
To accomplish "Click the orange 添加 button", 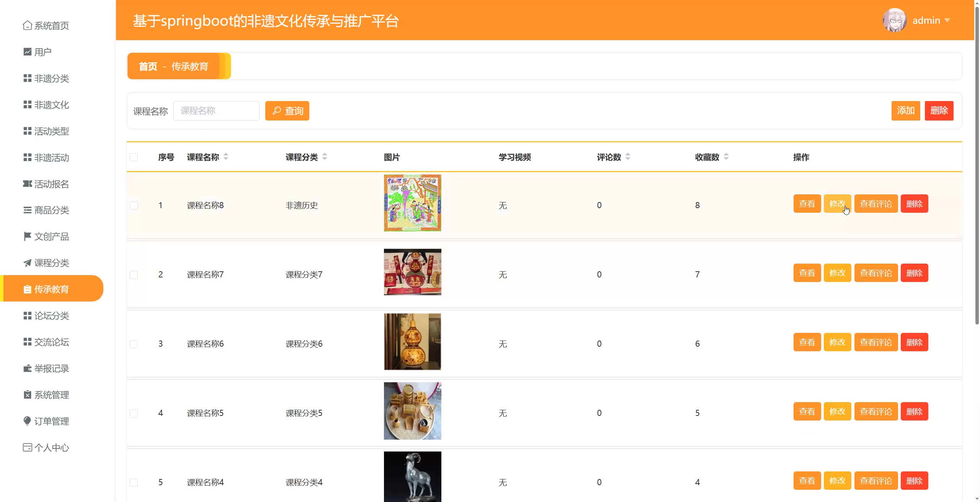I will tap(905, 111).
